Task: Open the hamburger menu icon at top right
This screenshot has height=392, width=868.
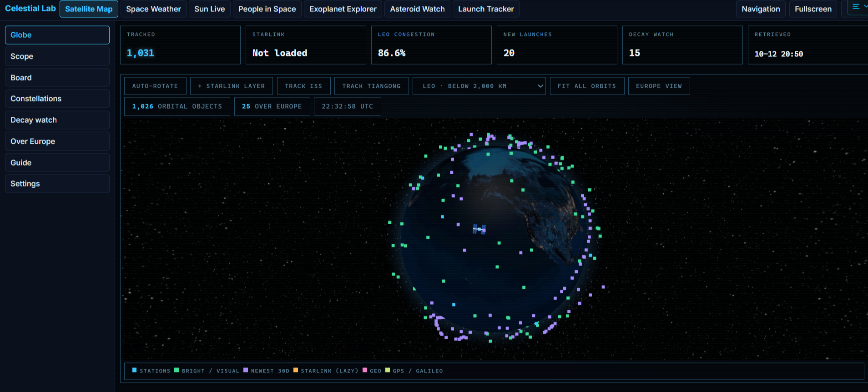Action: tap(856, 7)
